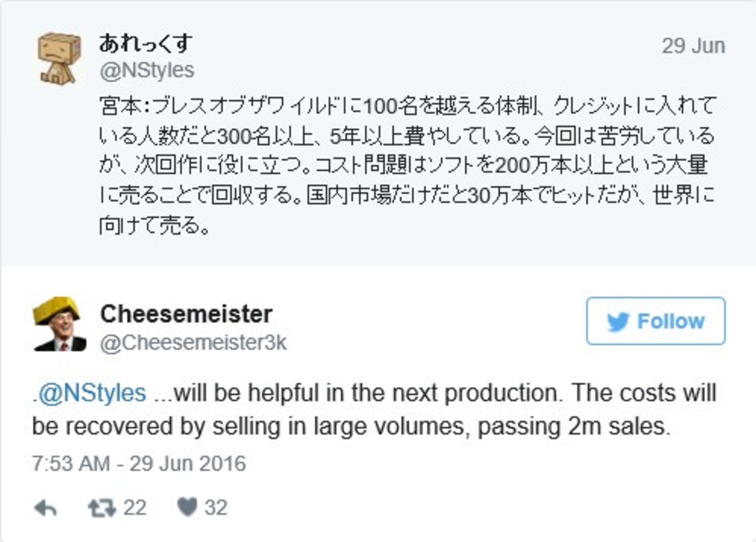Go to the @Cheesemeister3k handle
The height and width of the screenshot is (542, 756).
click(193, 343)
